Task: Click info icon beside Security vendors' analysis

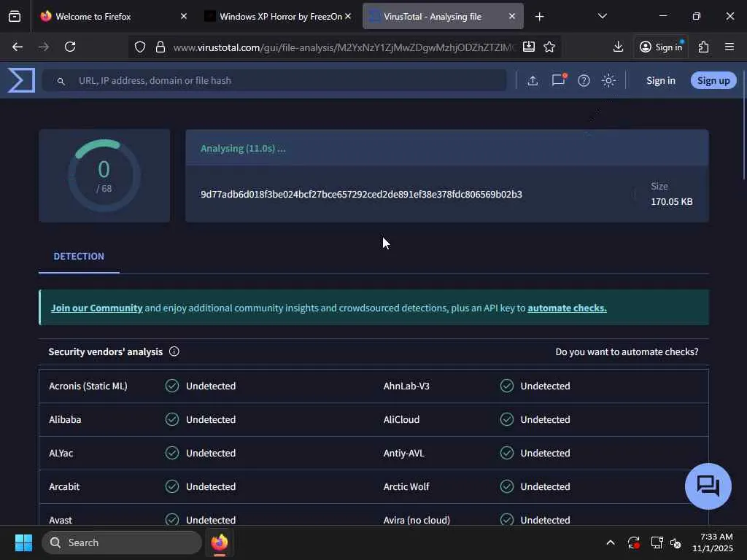Action: click(x=174, y=351)
